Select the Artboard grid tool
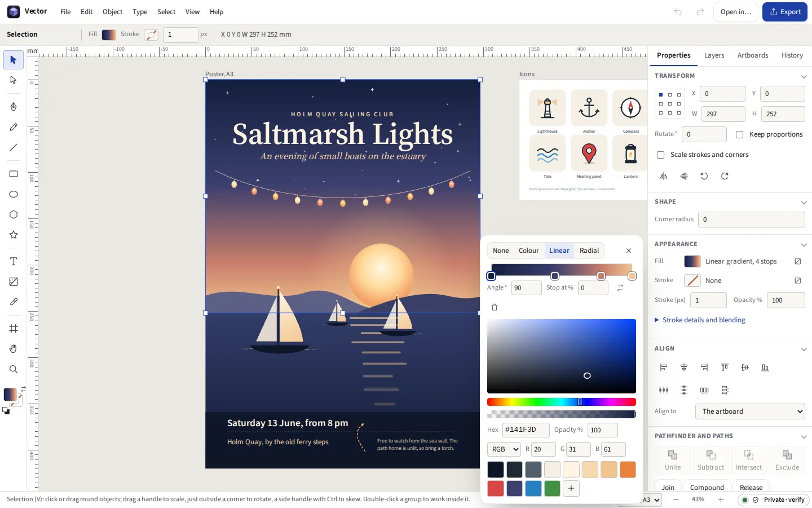 coord(14,329)
